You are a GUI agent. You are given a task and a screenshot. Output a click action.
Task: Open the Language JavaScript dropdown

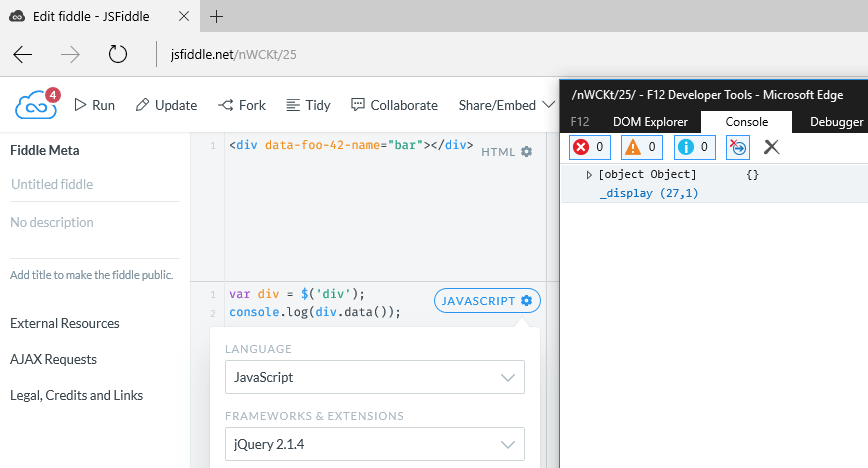pos(375,377)
